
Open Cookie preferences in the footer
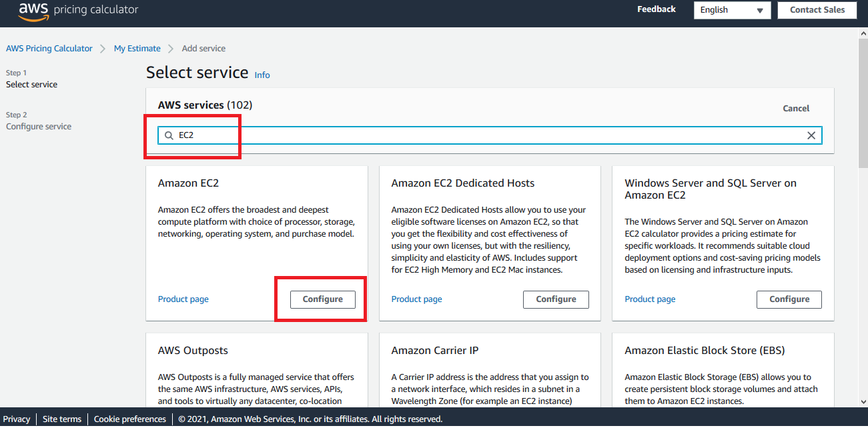click(x=130, y=419)
